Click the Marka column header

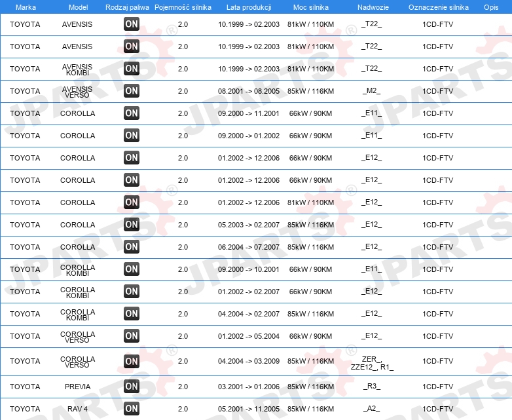pyautogui.click(x=26, y=7)
